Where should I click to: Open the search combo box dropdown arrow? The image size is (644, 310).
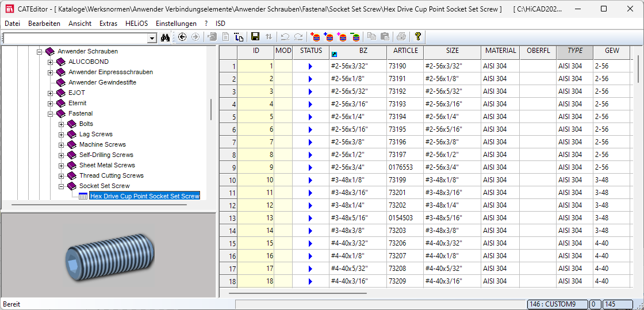[152, 38]
